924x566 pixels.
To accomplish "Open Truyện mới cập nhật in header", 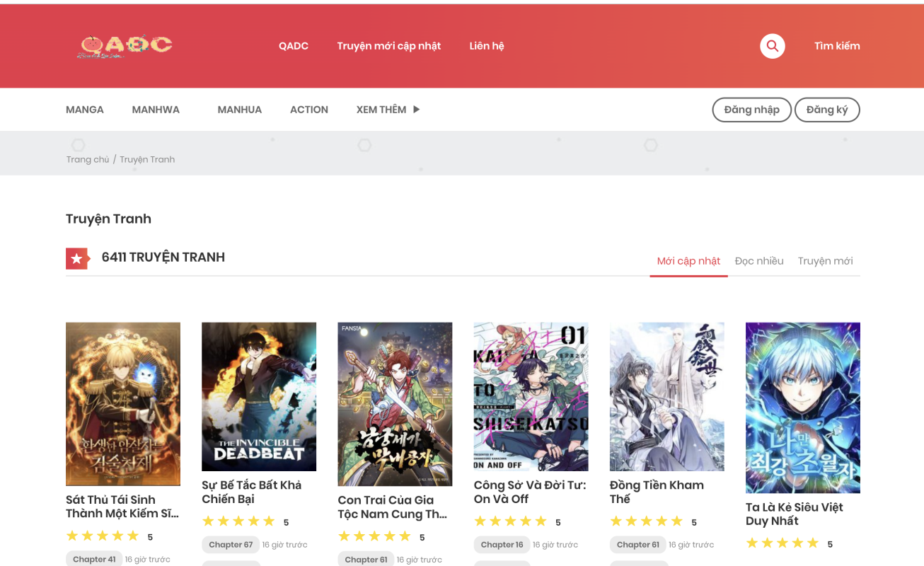I will point(388,46).
